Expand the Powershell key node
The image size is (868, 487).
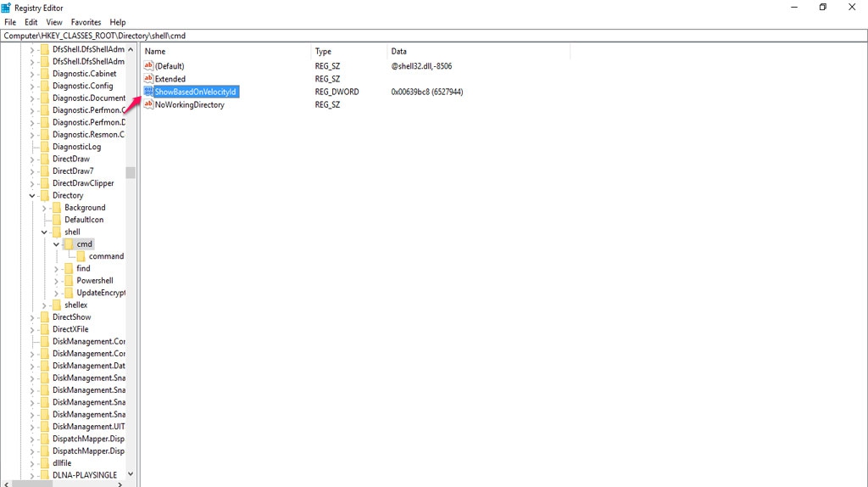click(57, 281)
